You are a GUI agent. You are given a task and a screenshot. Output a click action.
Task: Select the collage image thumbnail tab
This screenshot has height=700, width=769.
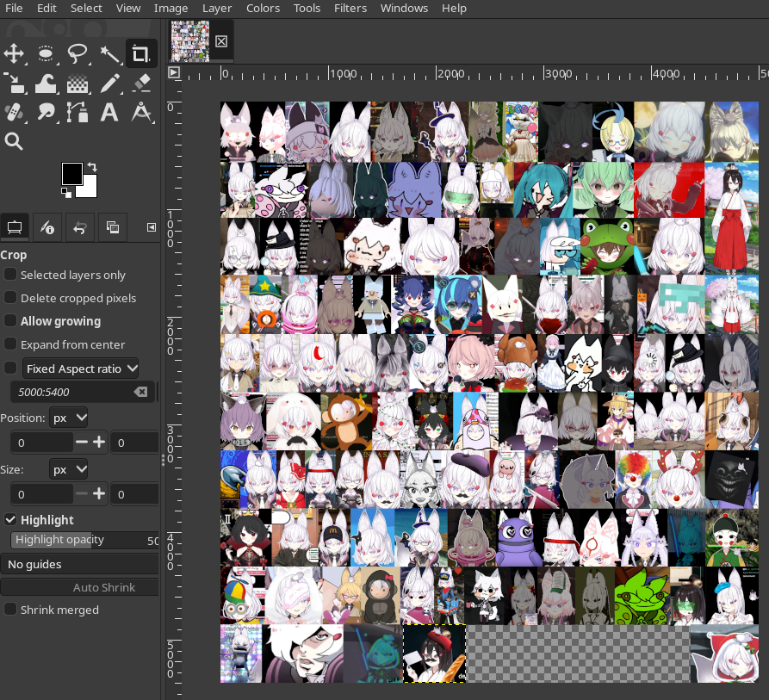click(x=189, y=41)
